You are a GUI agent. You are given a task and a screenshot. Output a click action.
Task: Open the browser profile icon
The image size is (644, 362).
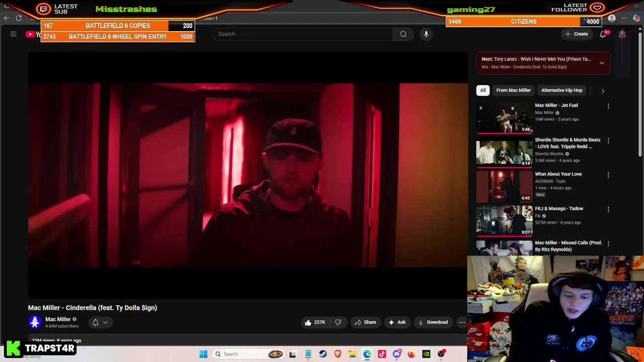pos(612,18)
